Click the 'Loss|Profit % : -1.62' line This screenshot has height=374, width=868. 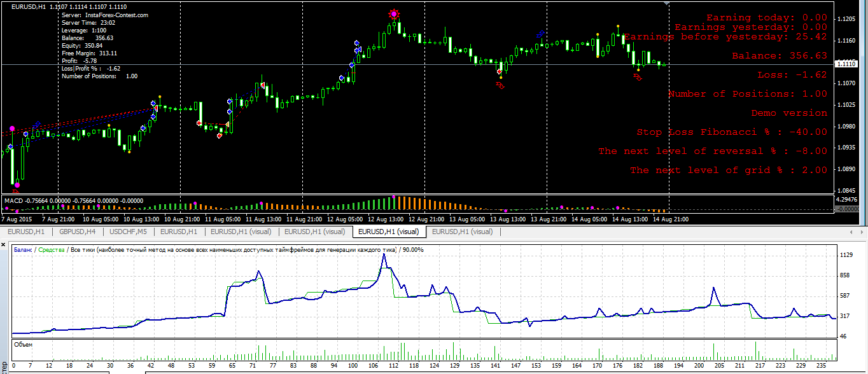tap(91, 68)
